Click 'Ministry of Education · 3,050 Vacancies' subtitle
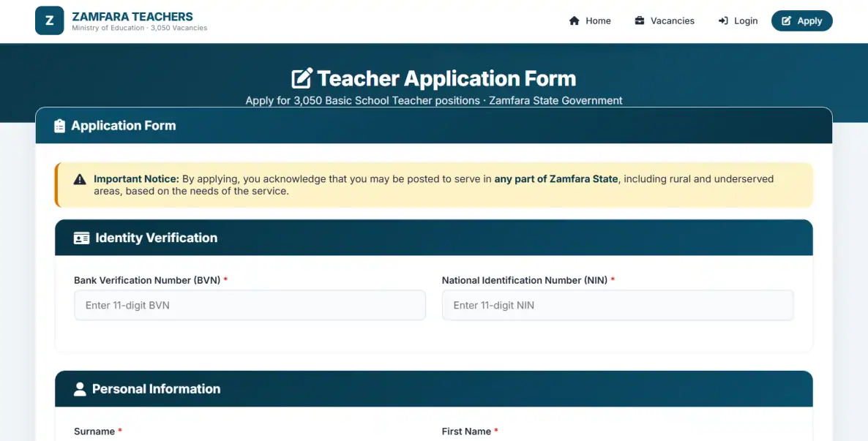 click(x=140, y=28)
